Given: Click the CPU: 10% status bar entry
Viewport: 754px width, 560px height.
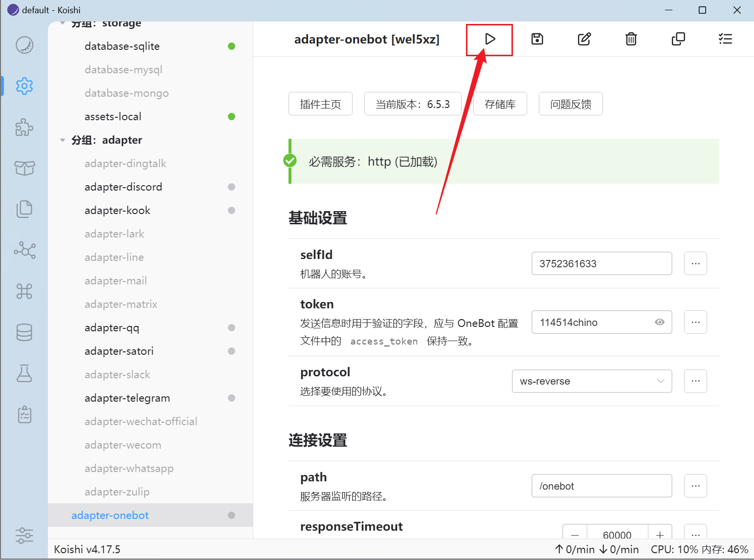Looking at the screenshot, I should pyautogui.click(x=674, y=549).
